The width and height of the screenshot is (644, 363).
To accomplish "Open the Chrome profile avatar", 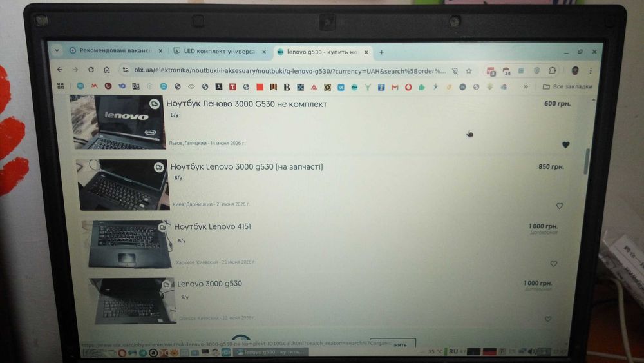I will pos(575,71).
